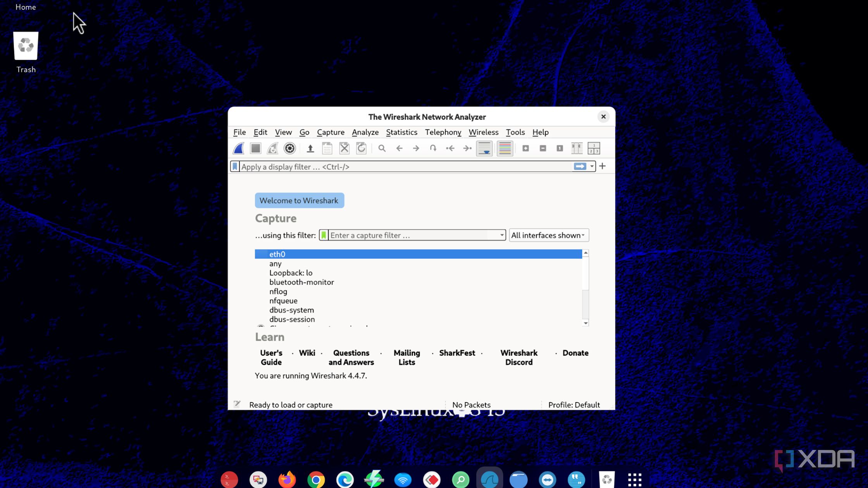The height and width of the screenshot is (488, 868).
Task: Add a display filter button with plus
Action: [602, 167]
